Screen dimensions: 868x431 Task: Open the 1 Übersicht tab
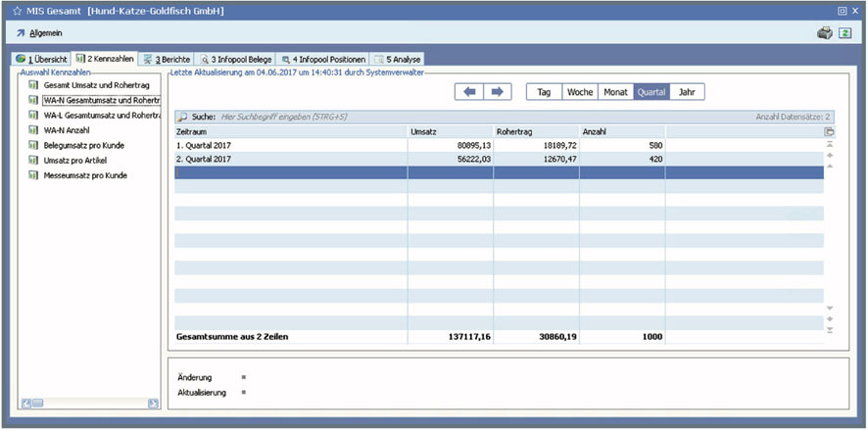click(41, 59)
